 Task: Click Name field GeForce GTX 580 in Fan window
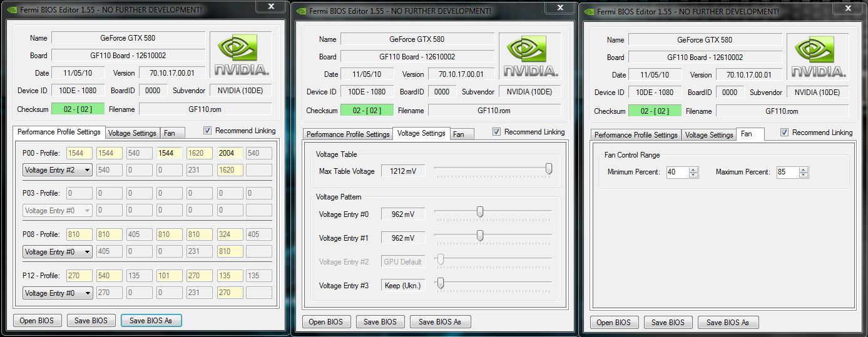705,39
